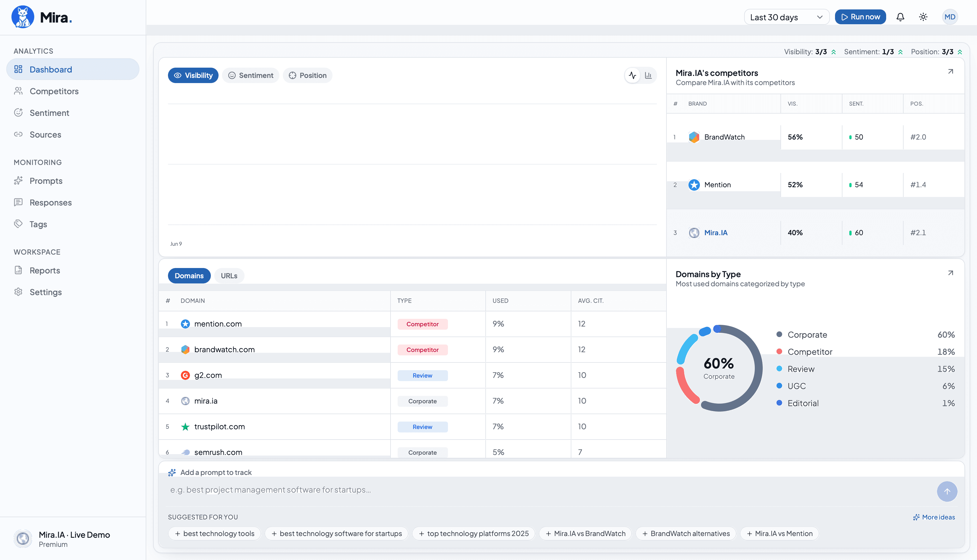Click the Run now button
977x560 pixels.
[x=860, y=17]
